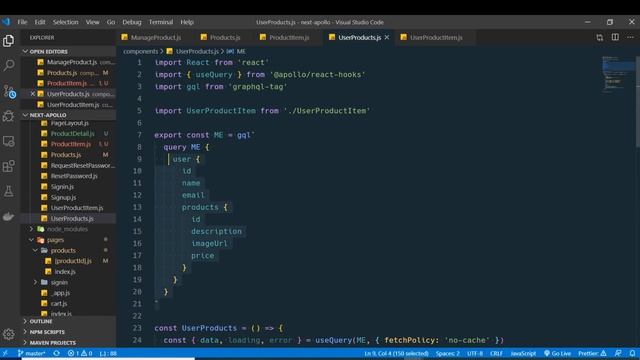Click the code minimap on the right
The image size is (640, 360).
pyautogui.click(x=618, y=73)
